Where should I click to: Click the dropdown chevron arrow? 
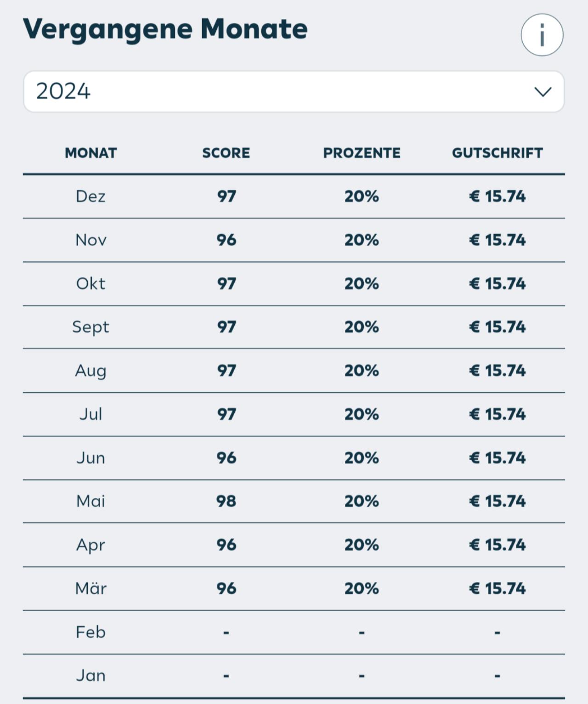click(543, 92)
